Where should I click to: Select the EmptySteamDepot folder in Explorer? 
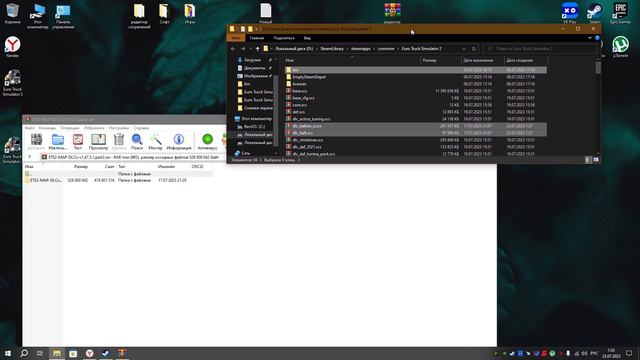(416, 77)
